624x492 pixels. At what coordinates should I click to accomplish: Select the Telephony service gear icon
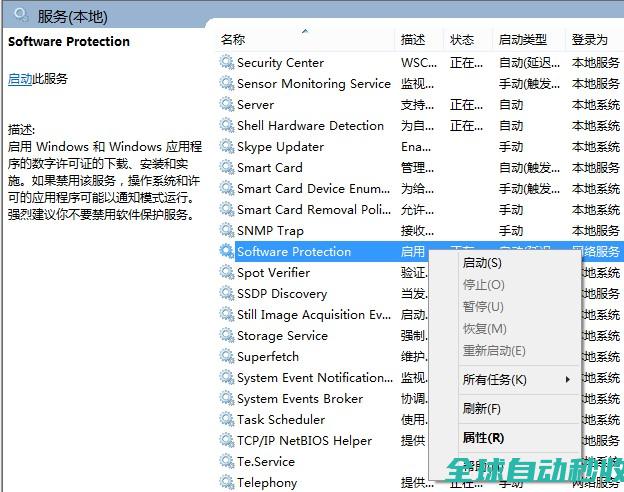pos(227,482)
